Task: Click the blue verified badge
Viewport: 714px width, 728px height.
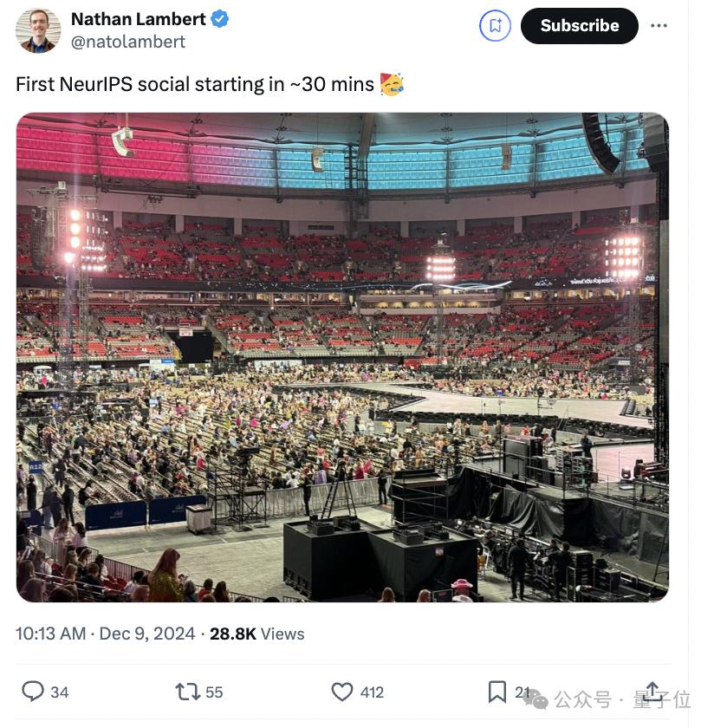Action: [x=221, y=19]
